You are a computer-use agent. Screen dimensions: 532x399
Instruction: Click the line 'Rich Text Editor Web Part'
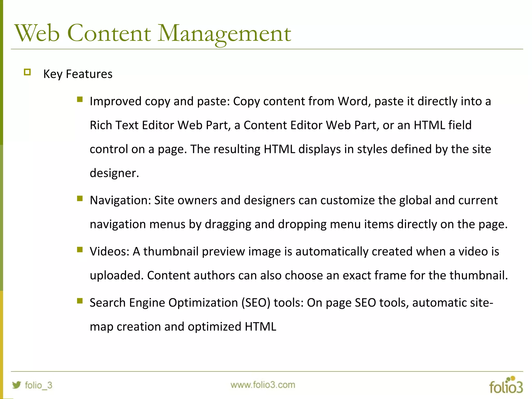coord(281,125)
